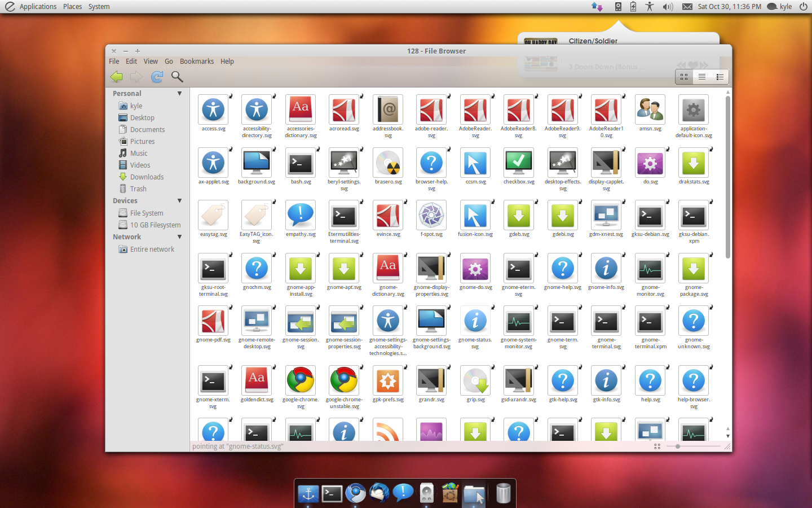Open the Bookmarks menu
Screen dimensions: 812x508
[x=196, y=61]
